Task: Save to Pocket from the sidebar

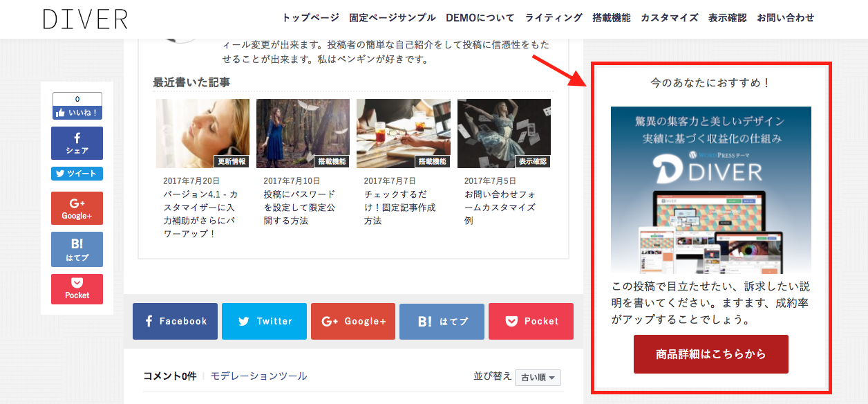Action: (x=77, y=288)
